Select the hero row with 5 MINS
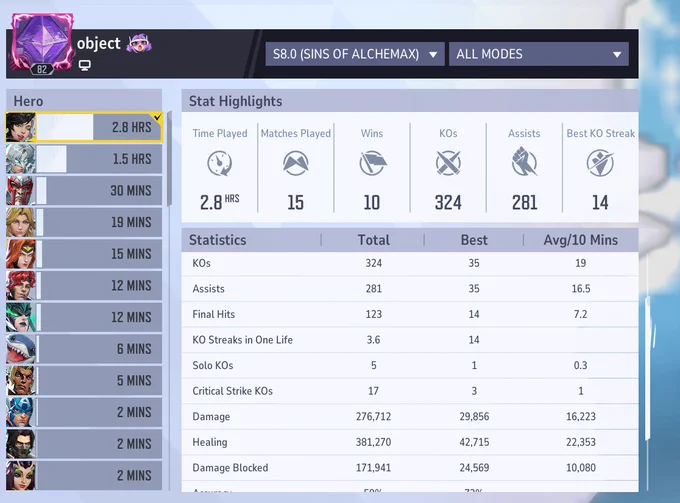Screen dimensions: 680x503 [x=84, y=381]
